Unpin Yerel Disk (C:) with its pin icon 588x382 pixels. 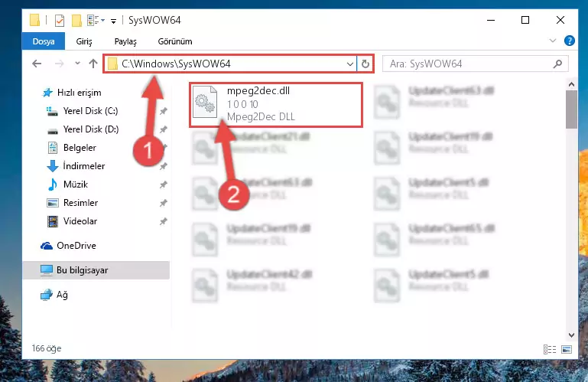click(x=163, y=111)
